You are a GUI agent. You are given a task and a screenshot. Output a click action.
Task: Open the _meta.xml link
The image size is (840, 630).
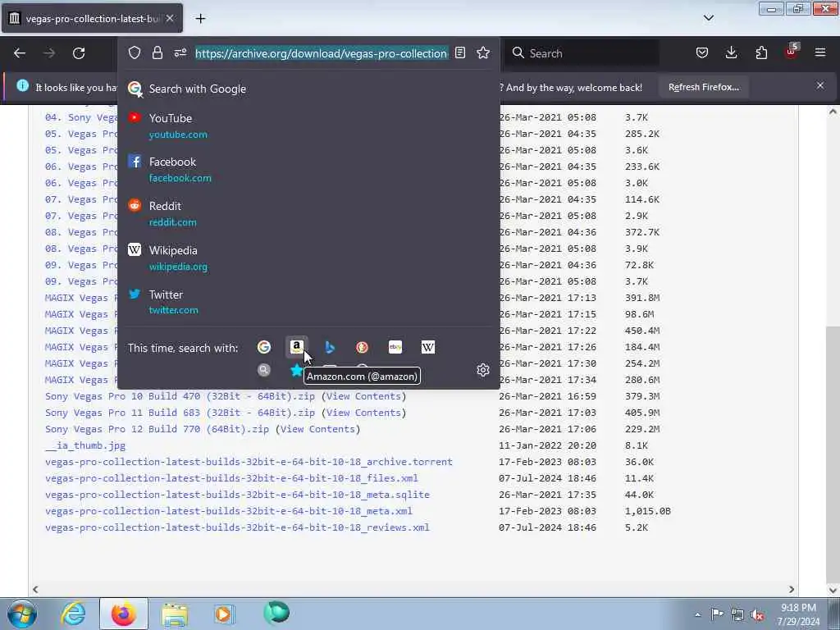point(229,511)
